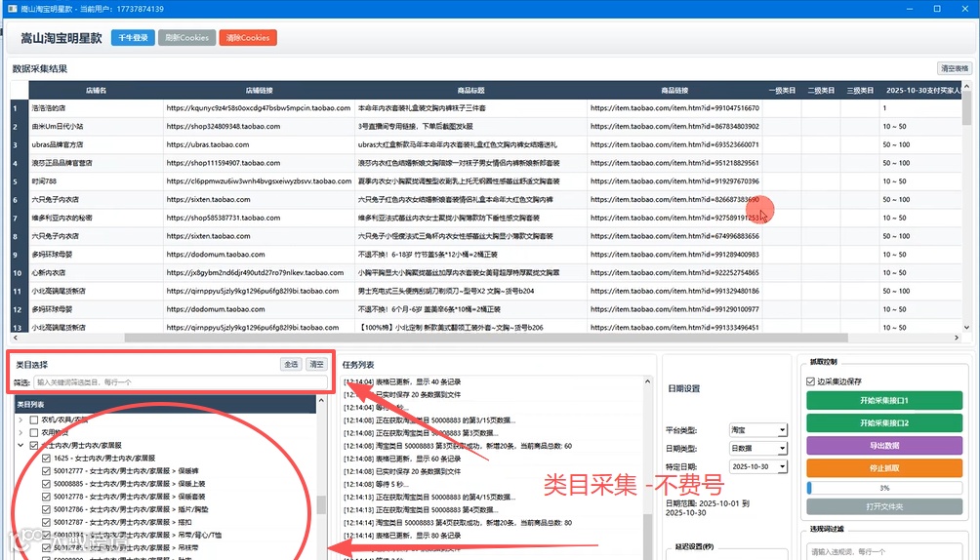980x560 pixels.
Task: Select row 3 shop ubras品牌官方店
Action: (x=97, y=144)
